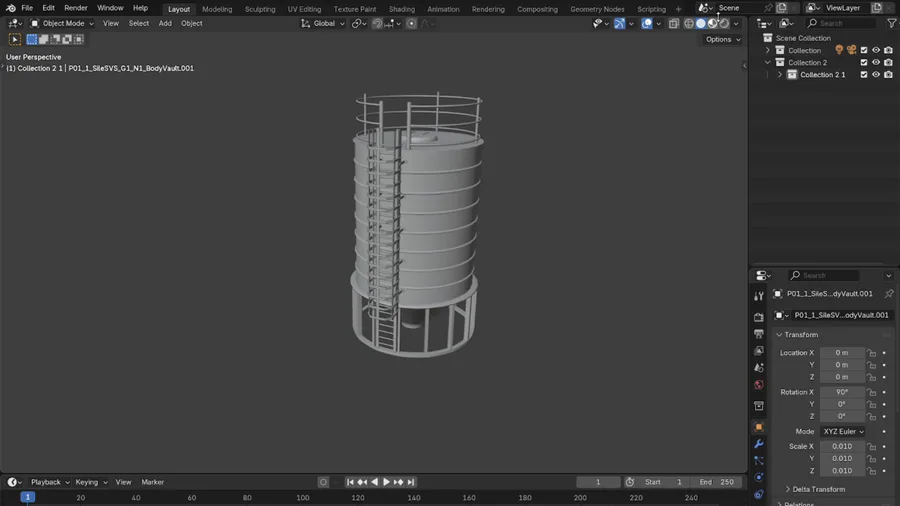900x506 pixels.
Task: Enable solid viewport shading mode
Action: 700,23
